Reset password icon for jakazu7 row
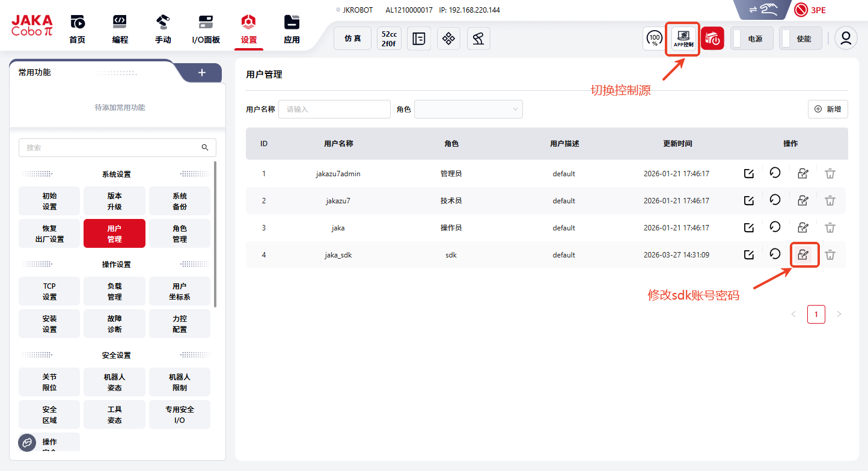The height and width of the screenshot is (471, 868). [x=775, y=200]
